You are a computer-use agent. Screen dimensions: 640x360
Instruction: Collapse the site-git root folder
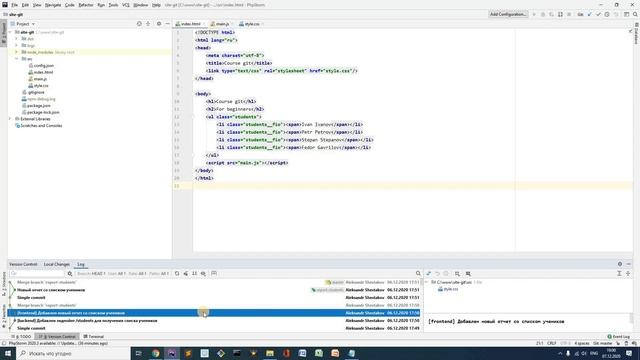point(11,32)
